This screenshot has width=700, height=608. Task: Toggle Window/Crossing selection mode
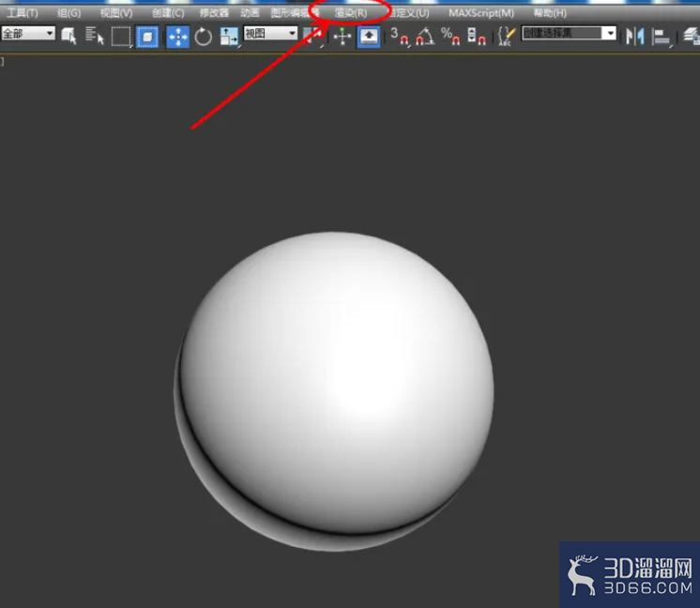click(147, 37)
